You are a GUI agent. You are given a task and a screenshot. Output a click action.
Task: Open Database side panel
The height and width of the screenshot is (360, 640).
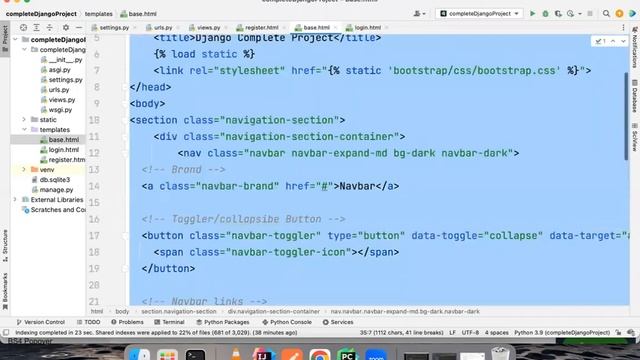click(635, 96)
